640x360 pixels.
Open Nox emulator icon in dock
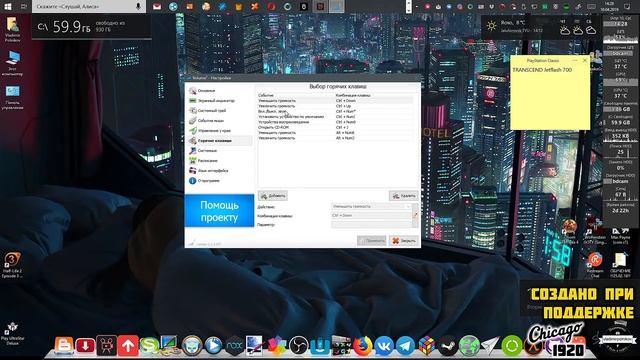click(x=235, y=346)
